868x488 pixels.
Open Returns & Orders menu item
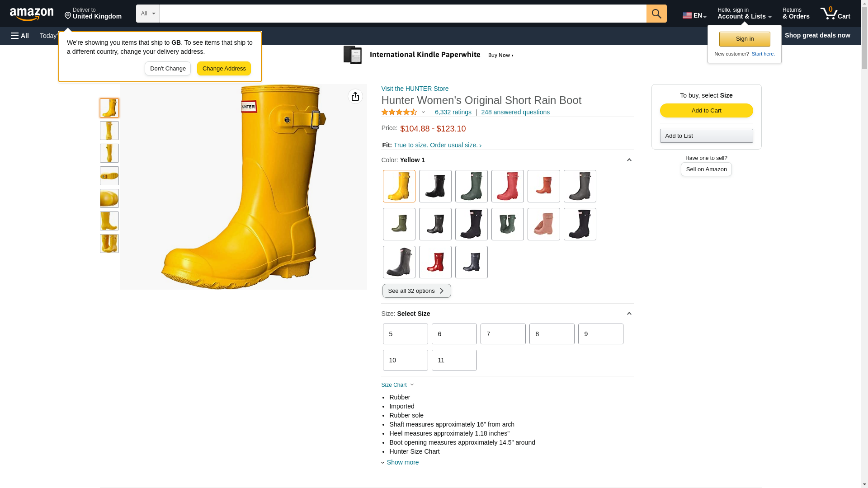tap(796, 14)
